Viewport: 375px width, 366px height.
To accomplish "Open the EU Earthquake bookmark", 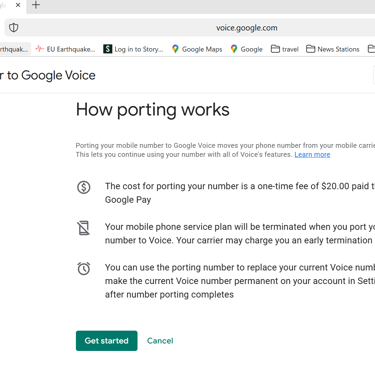I will pos(65,49).
